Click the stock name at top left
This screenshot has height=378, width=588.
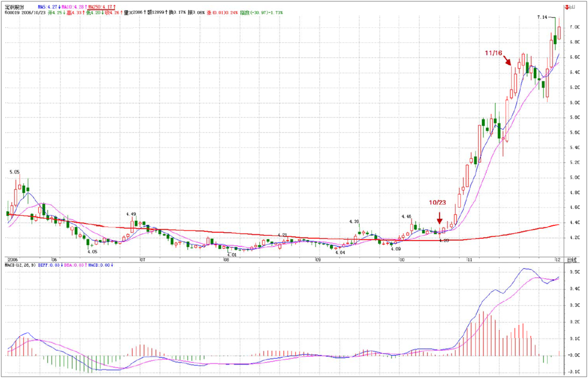point(14,7)
